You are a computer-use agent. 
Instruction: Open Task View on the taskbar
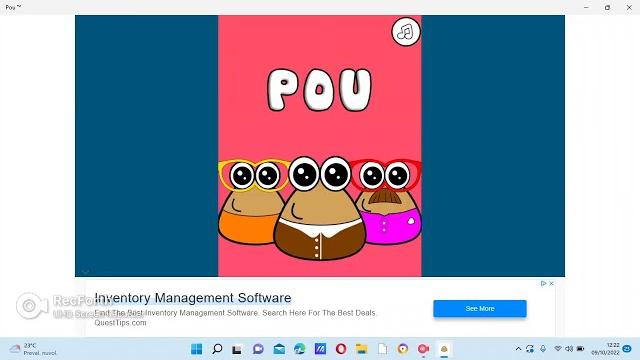(237, 349)
